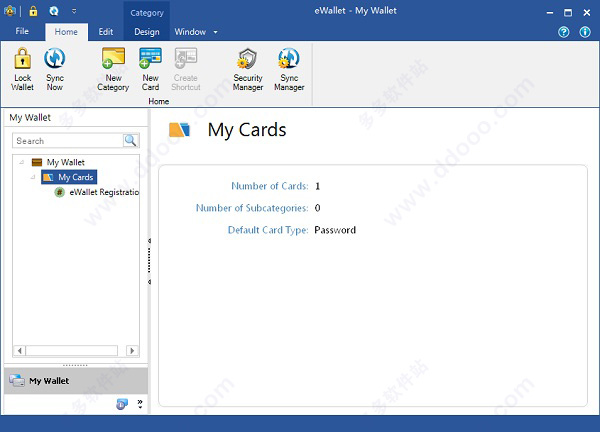The image size is (600, 432).
Task: Collapse the My Cards tree node
Action: click(x=33, y=177)
